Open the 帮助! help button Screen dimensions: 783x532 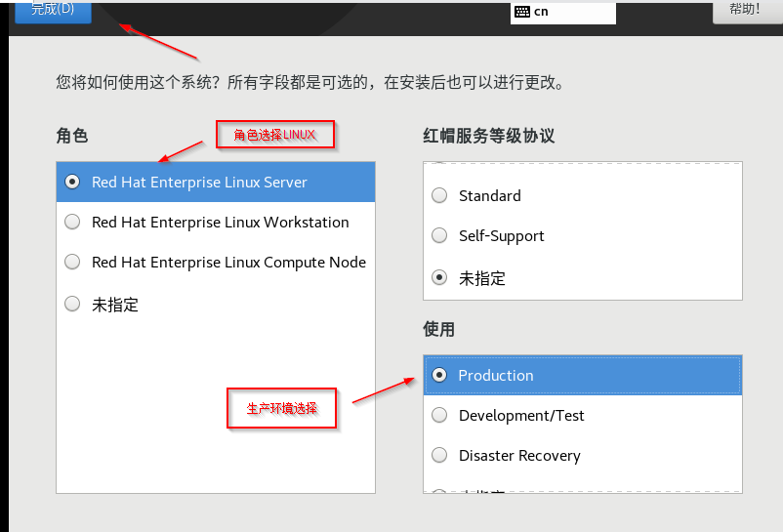(x=747, y=11)
